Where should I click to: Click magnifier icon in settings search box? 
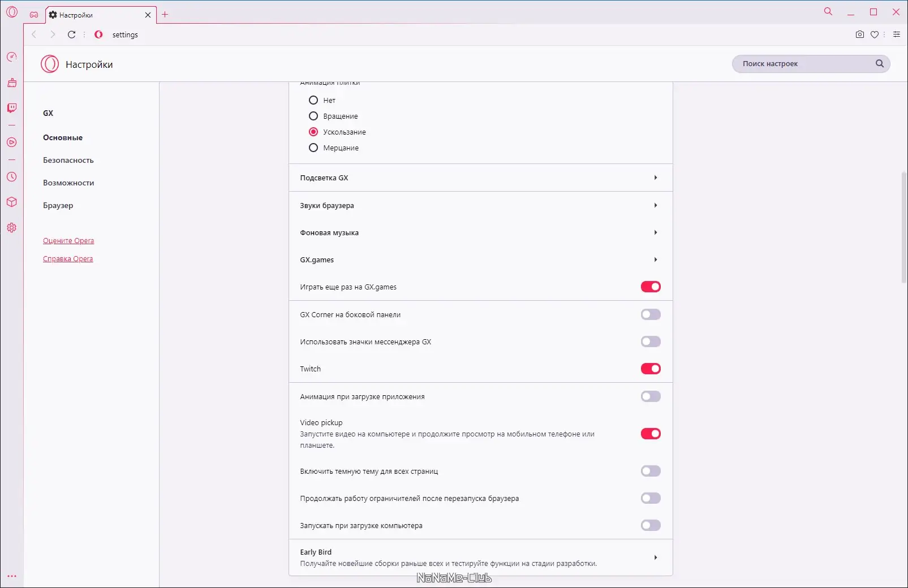pos(880,64)
